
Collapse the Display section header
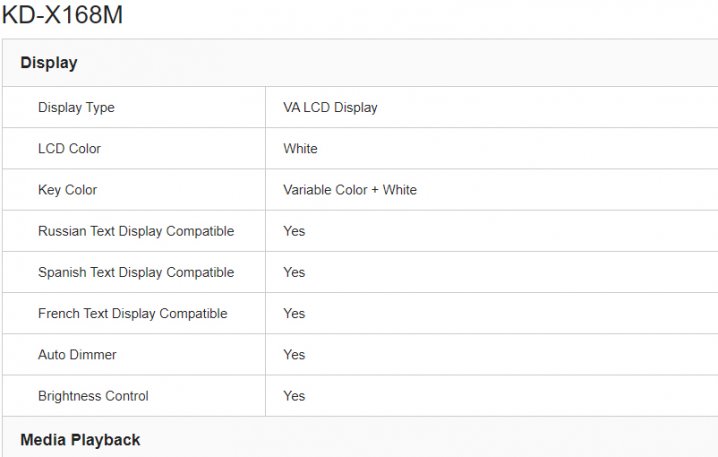[x=49, y=63]
